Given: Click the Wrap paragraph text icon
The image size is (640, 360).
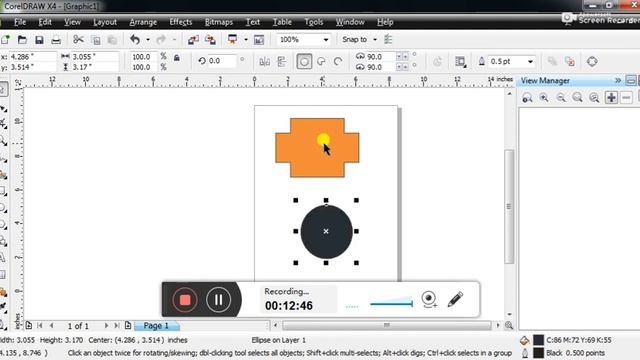Looking at the screenshot, I should point(460,62).
